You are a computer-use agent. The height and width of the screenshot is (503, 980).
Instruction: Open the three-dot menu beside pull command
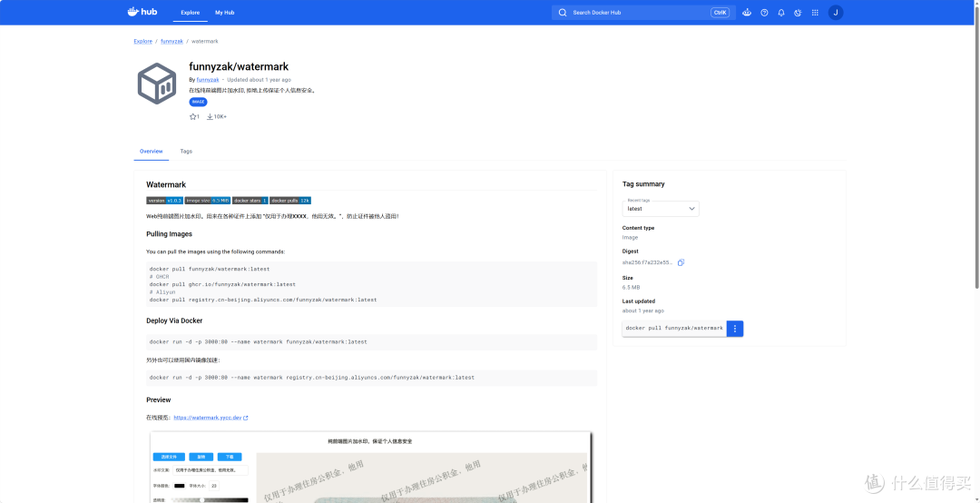tap(735, 329)
